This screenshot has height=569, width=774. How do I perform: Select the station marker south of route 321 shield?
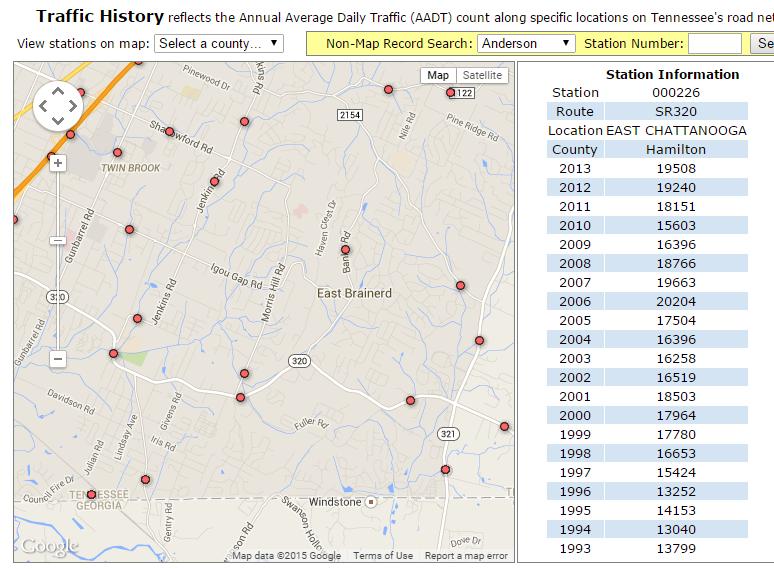pyautogui.click(x=445, y=469)
